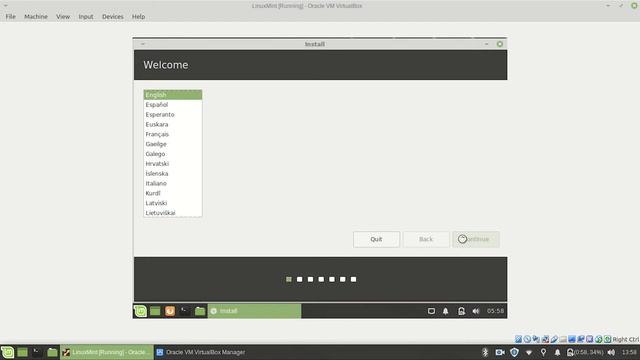640x360 pixels.
Task: Open the Machine menu
Action: [36, 16]
